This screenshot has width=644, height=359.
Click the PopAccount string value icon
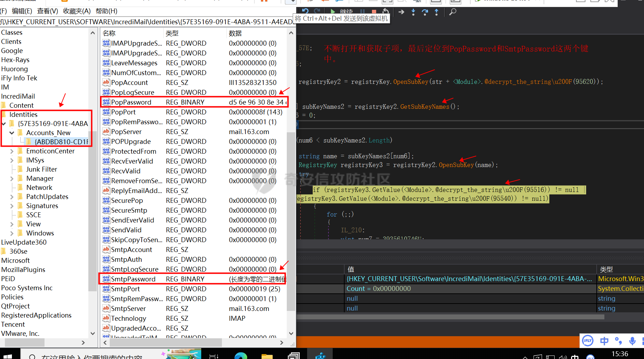pyautogui.click(x=106, y=82)
